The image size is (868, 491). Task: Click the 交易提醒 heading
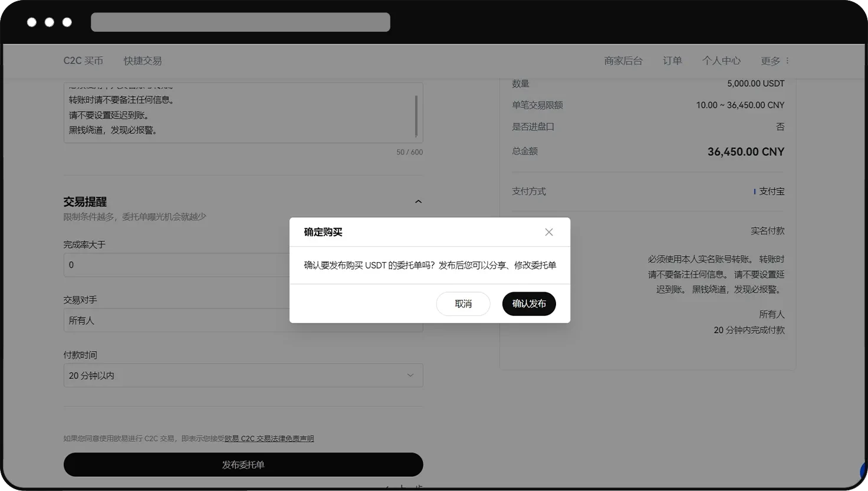pyautogui.click(x=85, y=202)
